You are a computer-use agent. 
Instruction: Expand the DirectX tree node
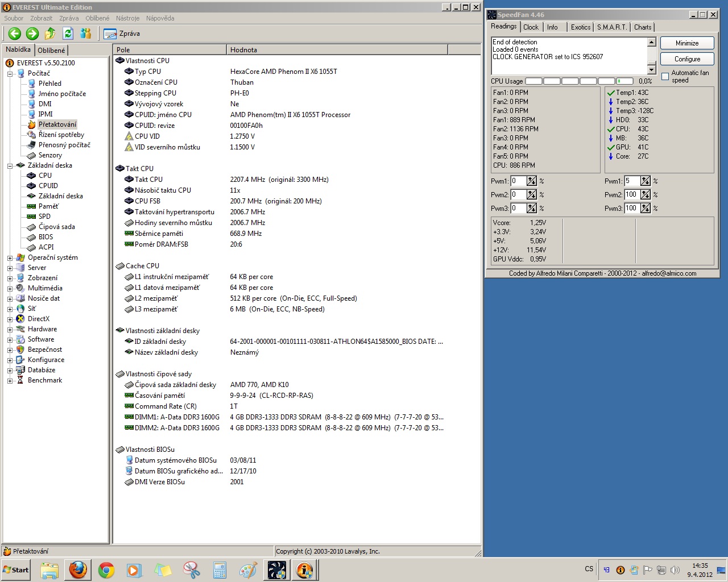tap(10, 319)
